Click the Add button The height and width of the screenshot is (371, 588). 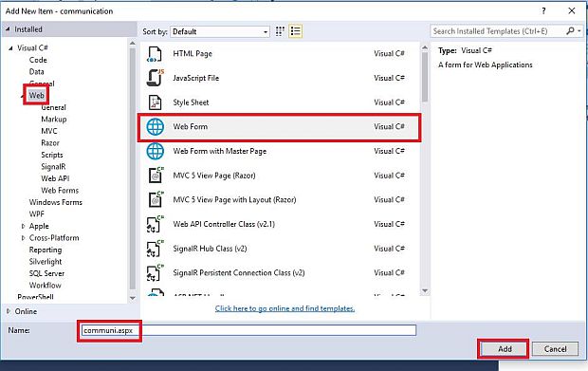point(505,349)
